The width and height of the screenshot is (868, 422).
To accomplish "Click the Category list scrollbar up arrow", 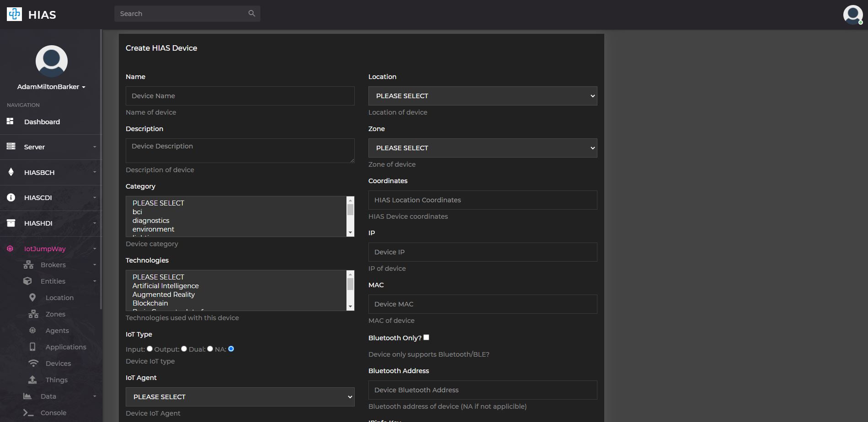I will [351, 200].
